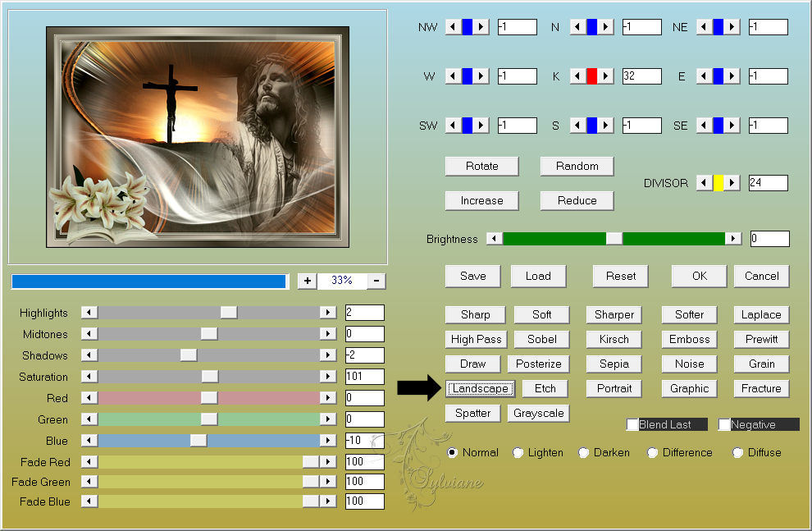Click Brightness slider right arrow
Image resolution: width=812 pixels, height=531 pixels.
pos(732,238)
